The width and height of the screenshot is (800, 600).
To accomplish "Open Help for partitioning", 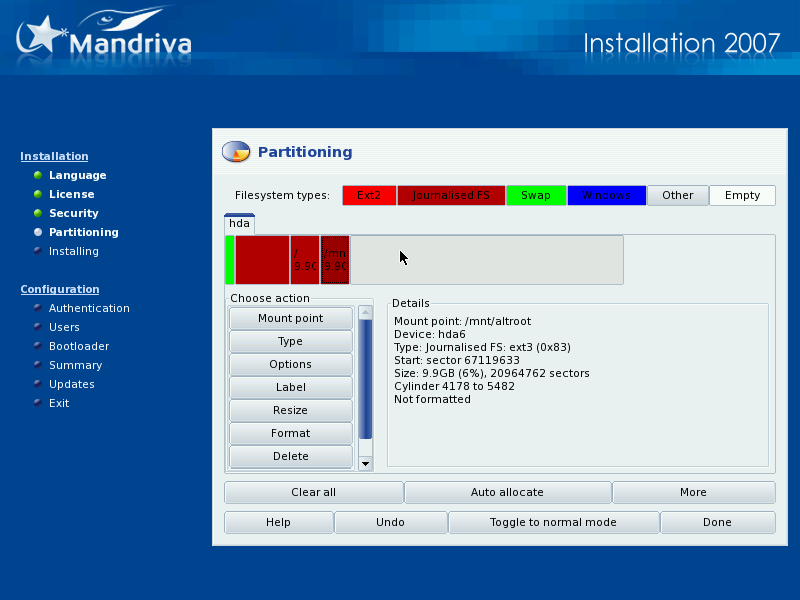I will click(279, 522).
